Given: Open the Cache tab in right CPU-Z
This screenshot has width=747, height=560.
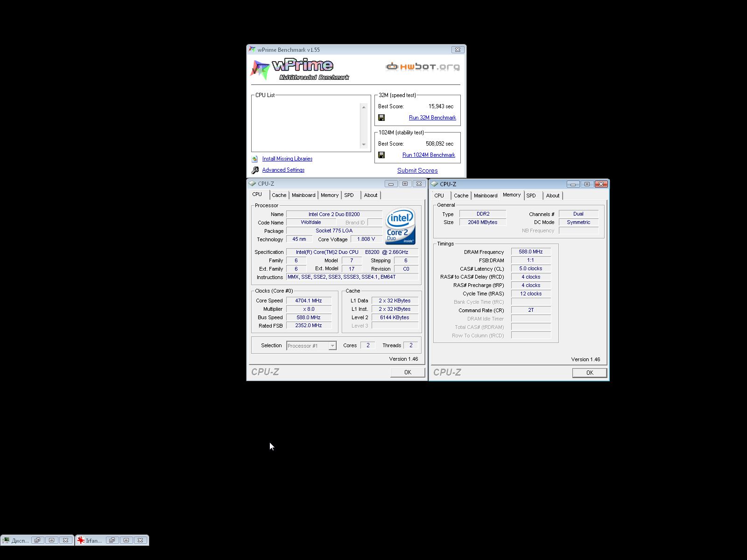Looking at the screenshot, I should (x=461, y=196).
